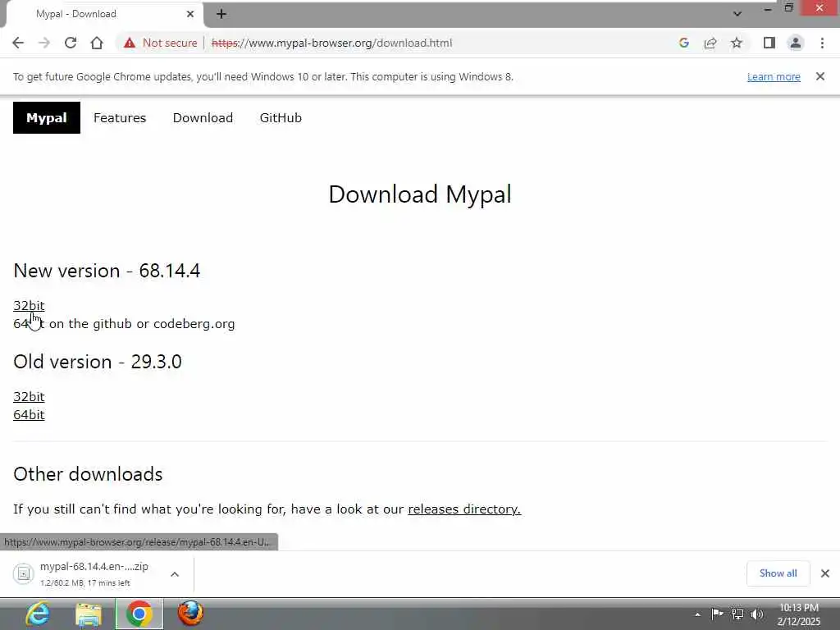Click Chrome icon in taskbar
The width and height of the screenshot is (840, 630).
tap(139, 614)
